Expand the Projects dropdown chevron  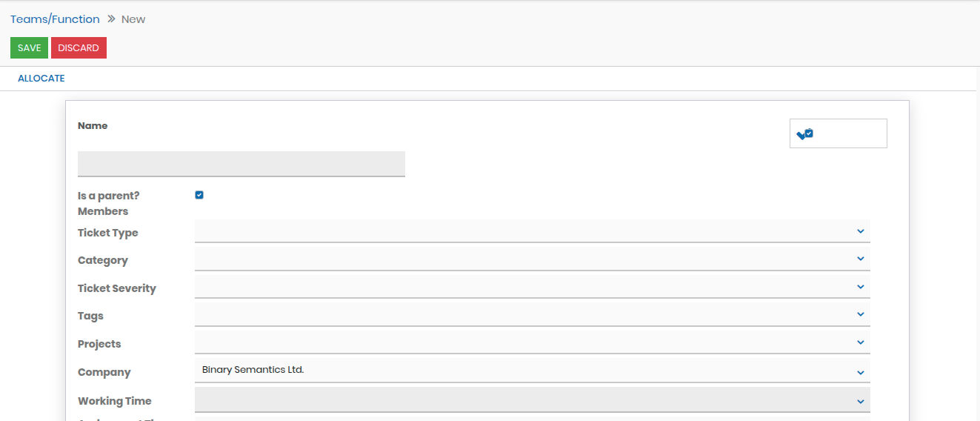860,342
